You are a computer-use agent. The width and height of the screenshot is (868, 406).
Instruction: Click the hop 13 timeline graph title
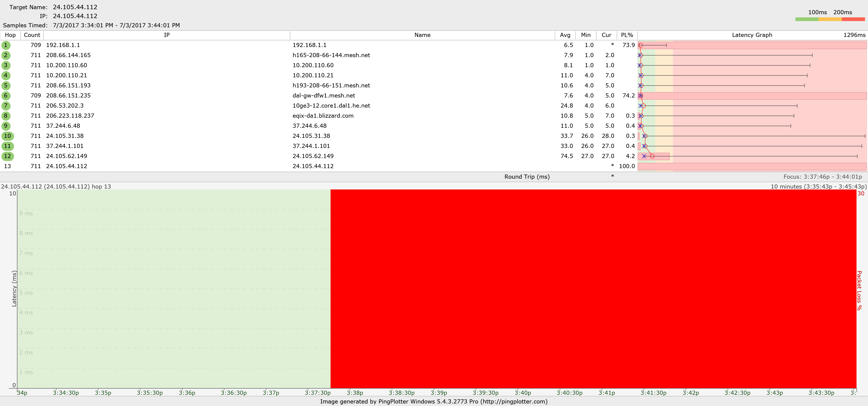pos(56,187)
